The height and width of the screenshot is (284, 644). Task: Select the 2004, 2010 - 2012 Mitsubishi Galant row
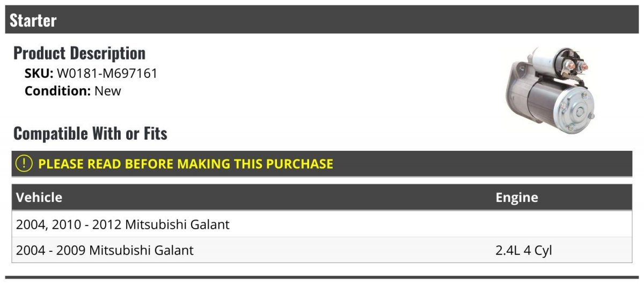click(x=322, y=224)
